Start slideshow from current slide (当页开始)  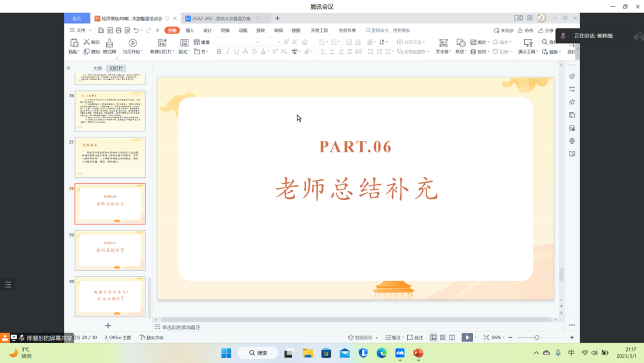(132, 46)
